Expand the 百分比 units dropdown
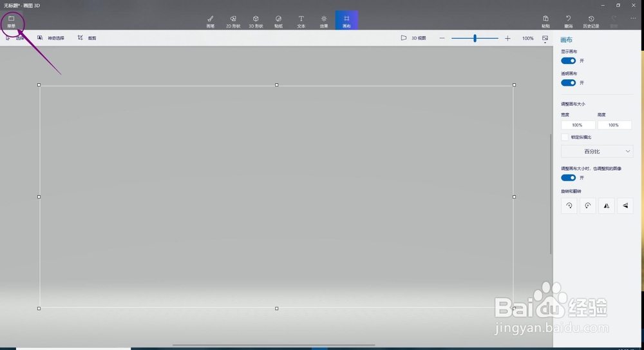This screenshot has height=350, width=644. tap(597, 151)
